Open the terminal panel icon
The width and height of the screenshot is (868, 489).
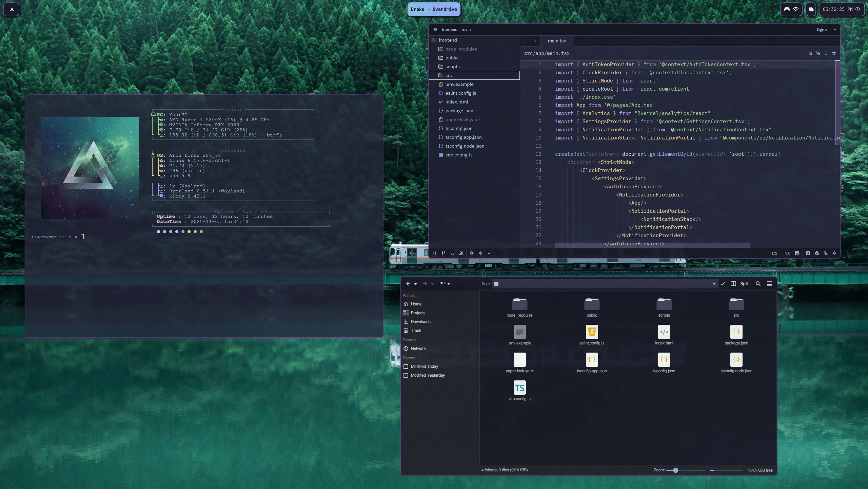click(x=808, y=253)
